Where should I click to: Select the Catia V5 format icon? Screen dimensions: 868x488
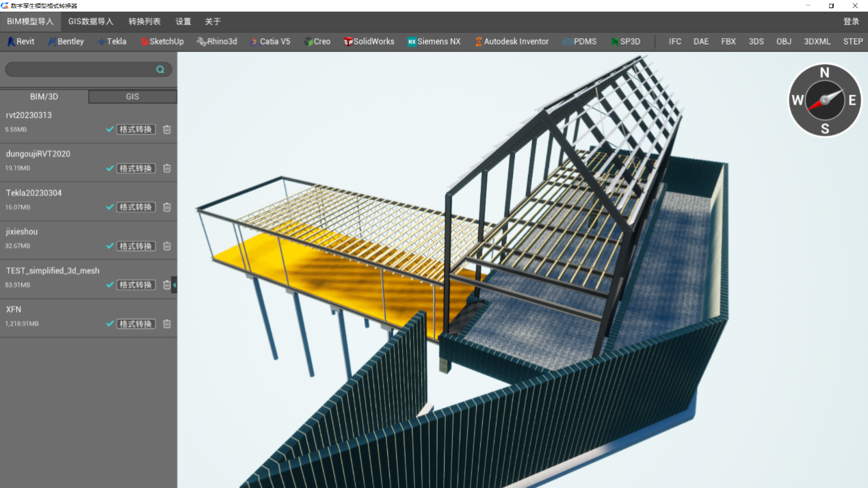tap(252, 41)
